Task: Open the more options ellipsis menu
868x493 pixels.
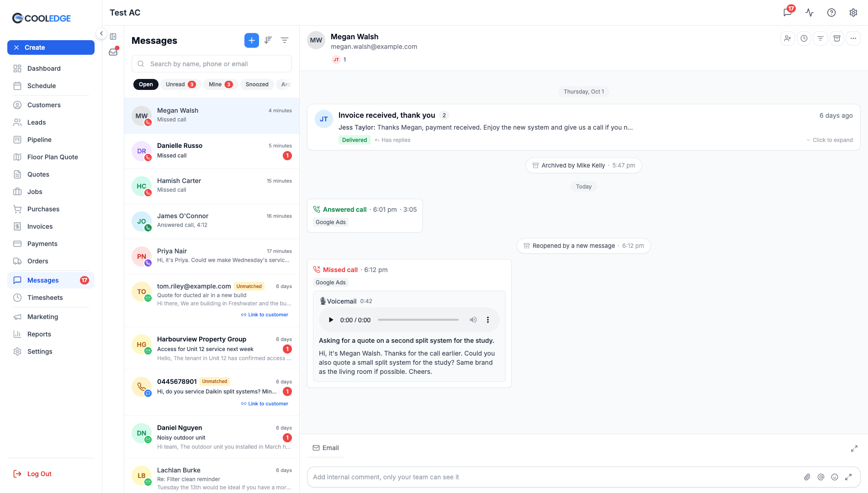Action: click(x=853, y=38)
